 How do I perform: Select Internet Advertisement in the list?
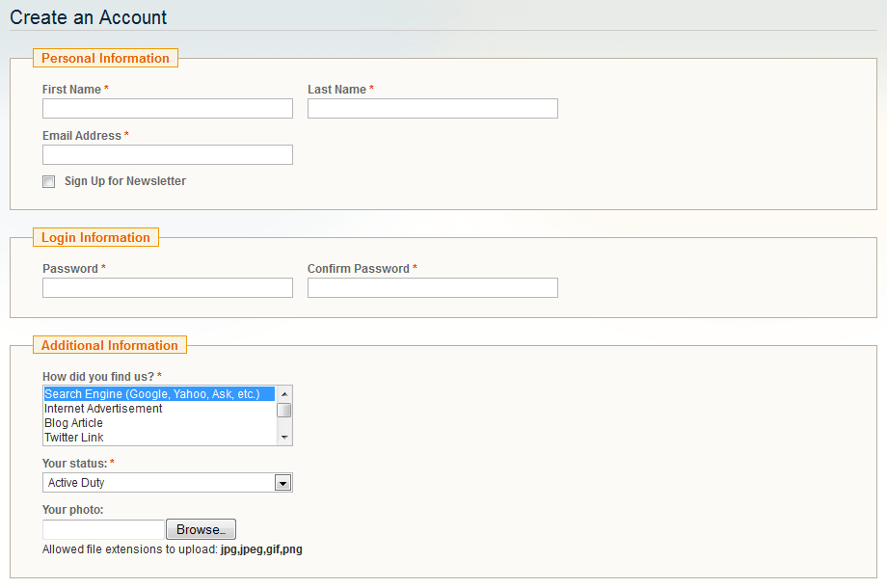[159, 409]
